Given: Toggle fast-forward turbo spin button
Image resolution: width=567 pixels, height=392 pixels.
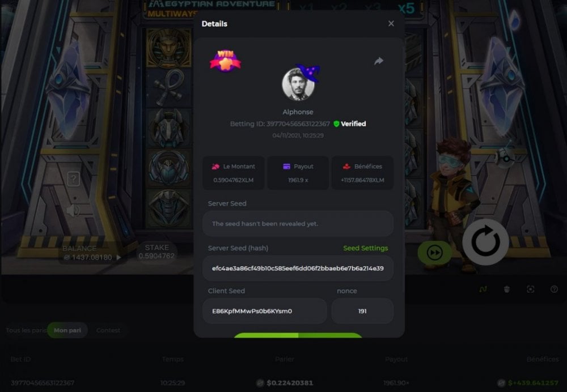Looking at the screenshot, I should pos(434,253).
